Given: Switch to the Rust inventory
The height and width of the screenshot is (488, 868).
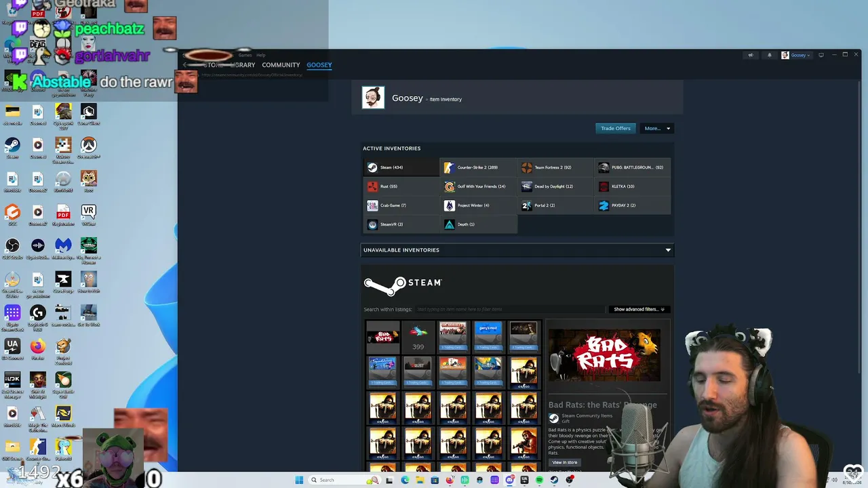Looking at the screenshot, I should click(x=401, y=186).
